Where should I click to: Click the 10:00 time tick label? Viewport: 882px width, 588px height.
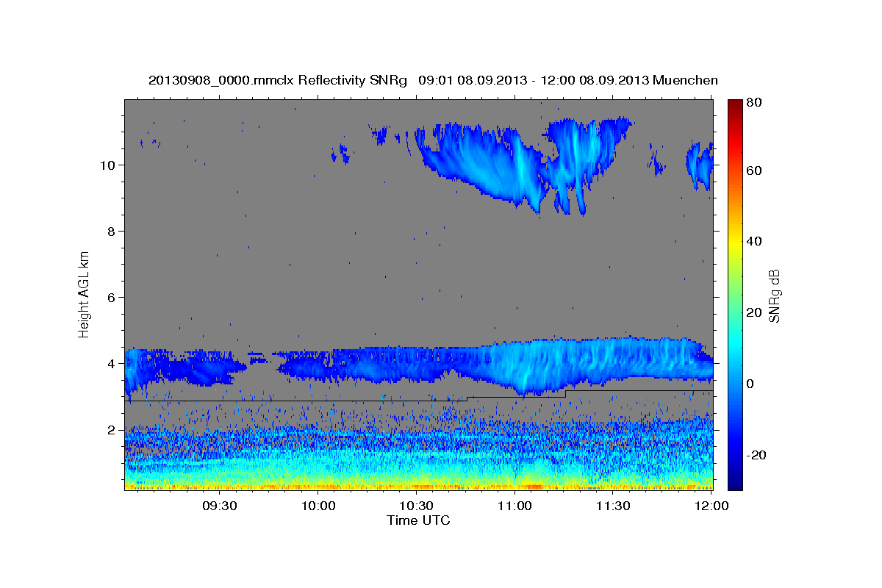click(x=318, y=506)
